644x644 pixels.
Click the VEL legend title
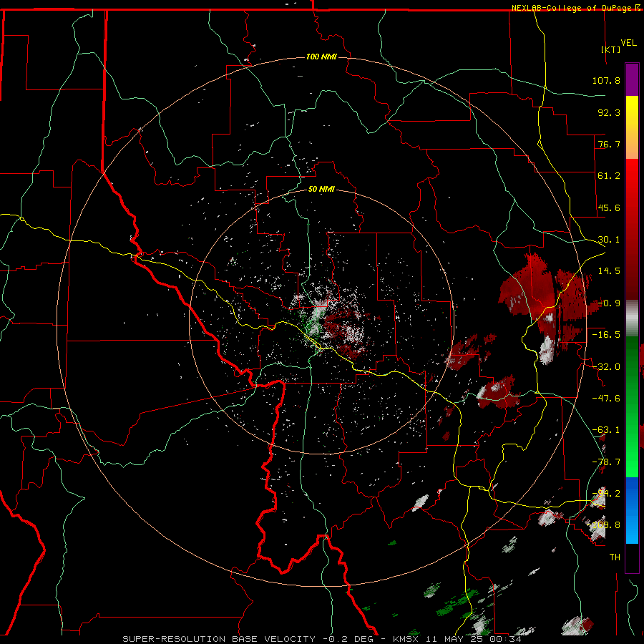click(628, 43)
